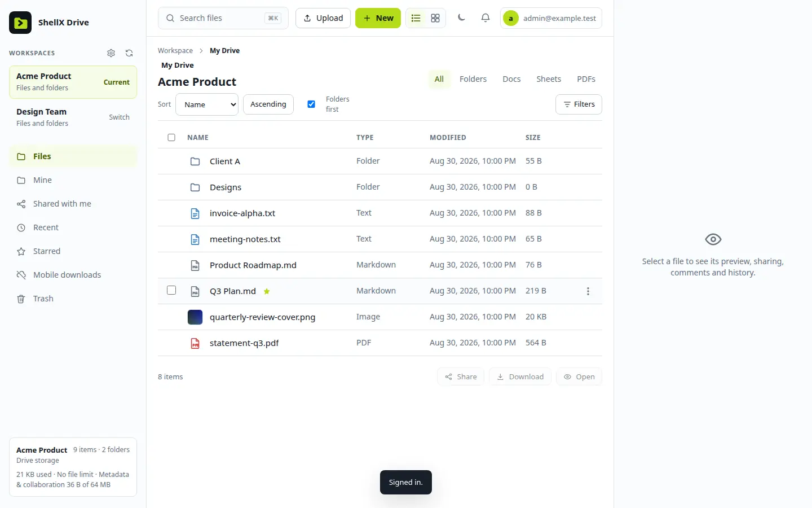Open the Filters panel

tap(579, 104)
